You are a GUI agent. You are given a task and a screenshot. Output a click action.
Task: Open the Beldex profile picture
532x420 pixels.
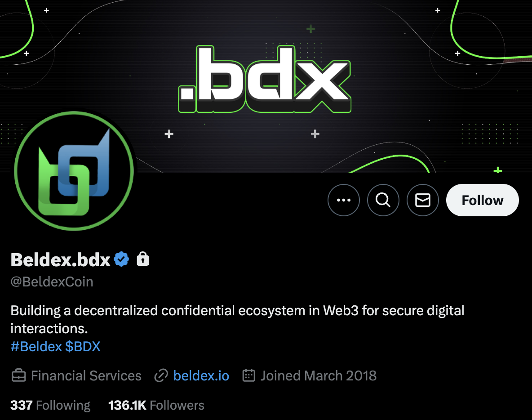[x=74, y=171]
